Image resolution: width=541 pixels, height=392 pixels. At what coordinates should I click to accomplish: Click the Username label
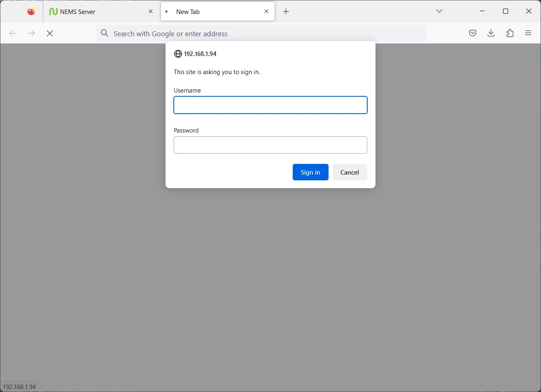(x=187, y=91)
